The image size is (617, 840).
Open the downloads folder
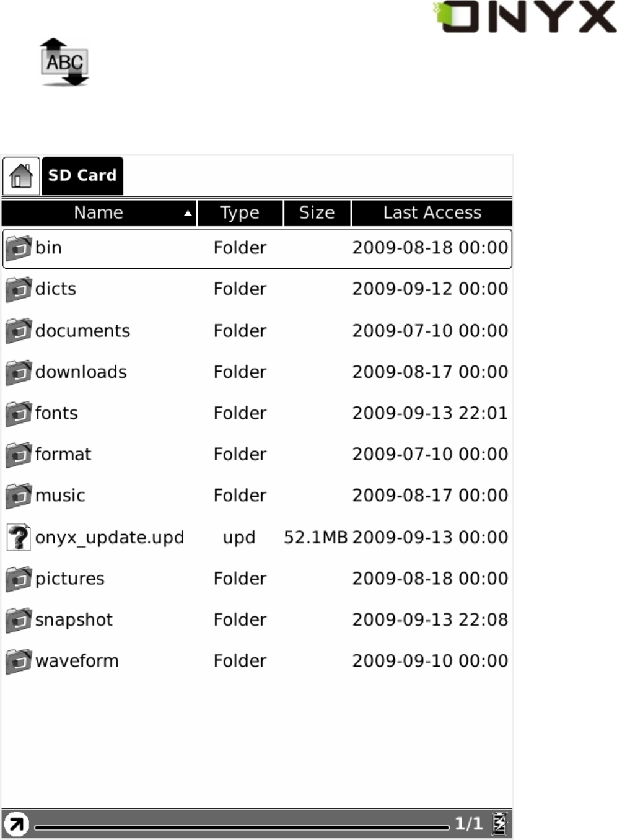coord(81,372)
